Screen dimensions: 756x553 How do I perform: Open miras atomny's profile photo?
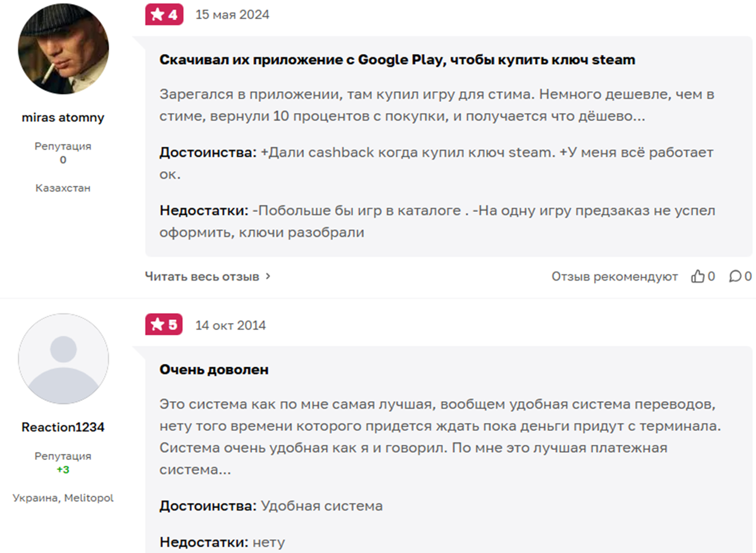pos(63,49)
